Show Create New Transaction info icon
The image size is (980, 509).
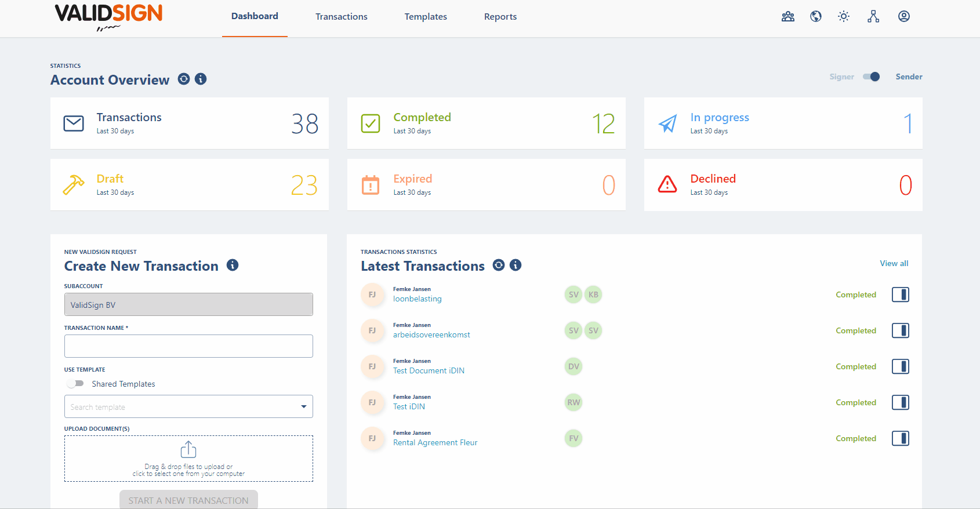coord(233,265)
